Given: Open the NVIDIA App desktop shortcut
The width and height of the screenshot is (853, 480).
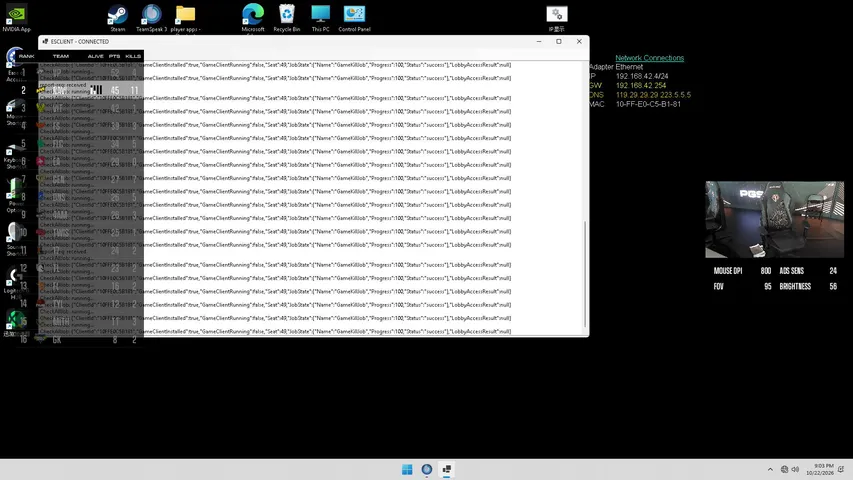Looking at the screenshot, I should coord(16,18).
